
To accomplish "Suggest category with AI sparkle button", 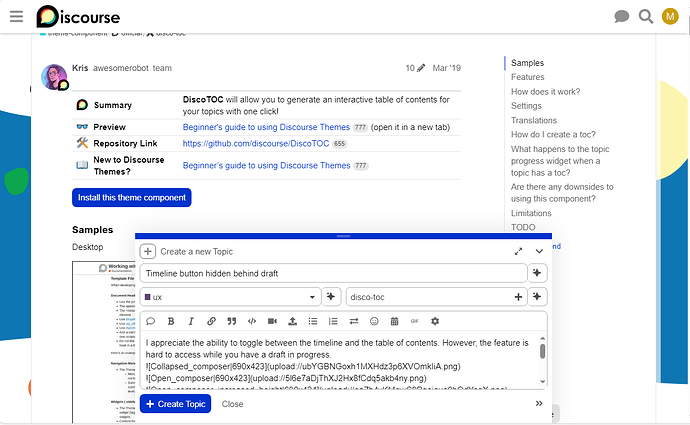I will pos(331,297).
